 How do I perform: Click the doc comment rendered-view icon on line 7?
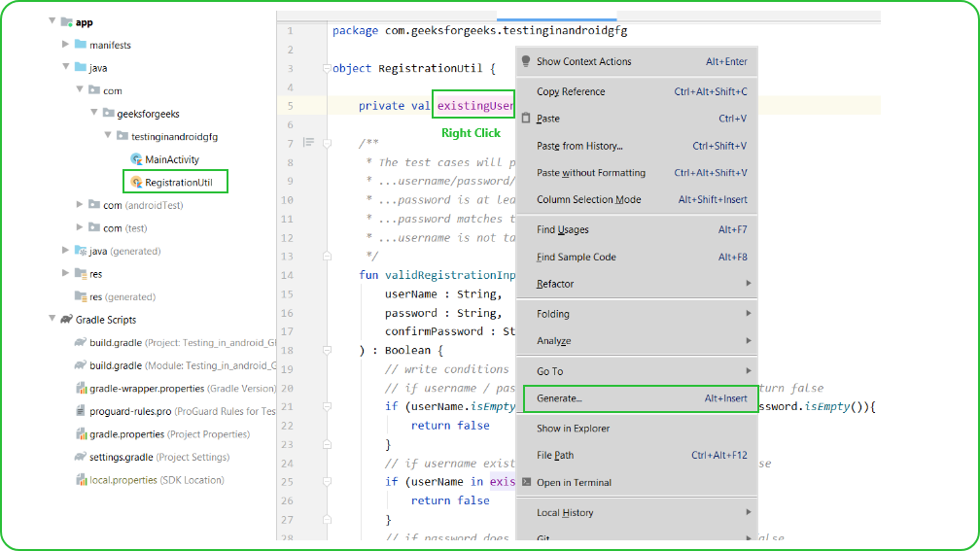[309, 143]
